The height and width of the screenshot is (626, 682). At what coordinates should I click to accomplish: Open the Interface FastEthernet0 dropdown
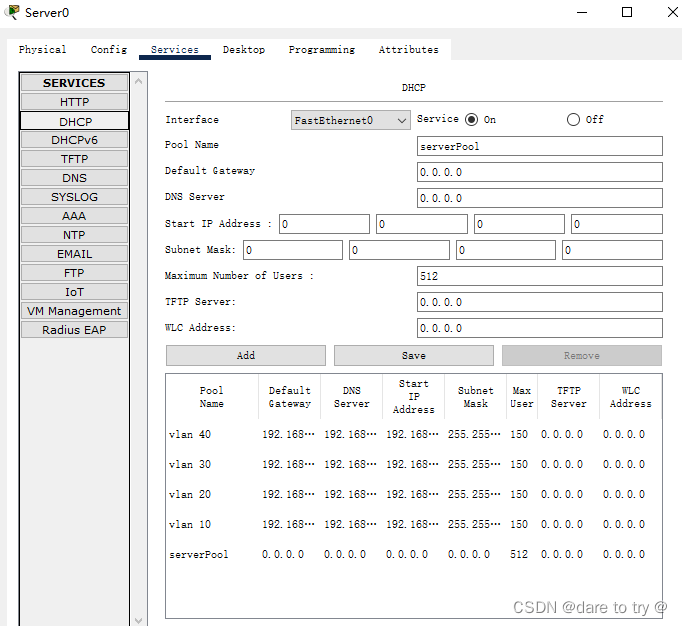(350, 120)
